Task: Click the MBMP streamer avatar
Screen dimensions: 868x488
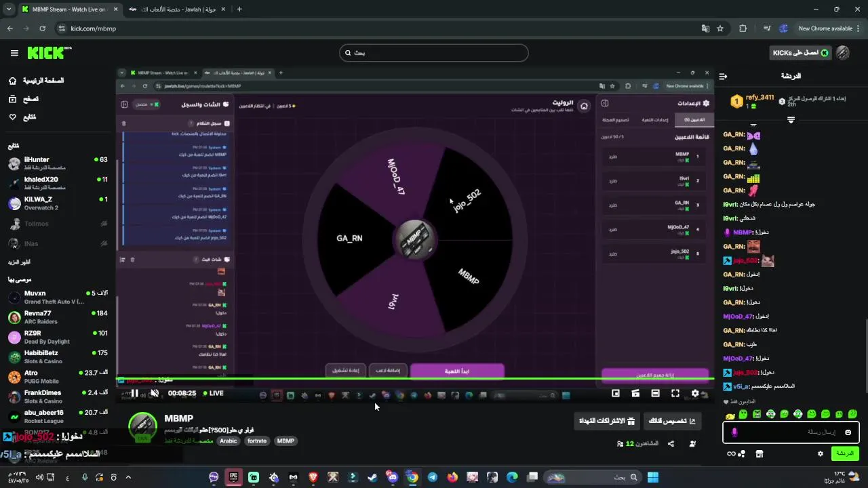Action: coord(142,427)
